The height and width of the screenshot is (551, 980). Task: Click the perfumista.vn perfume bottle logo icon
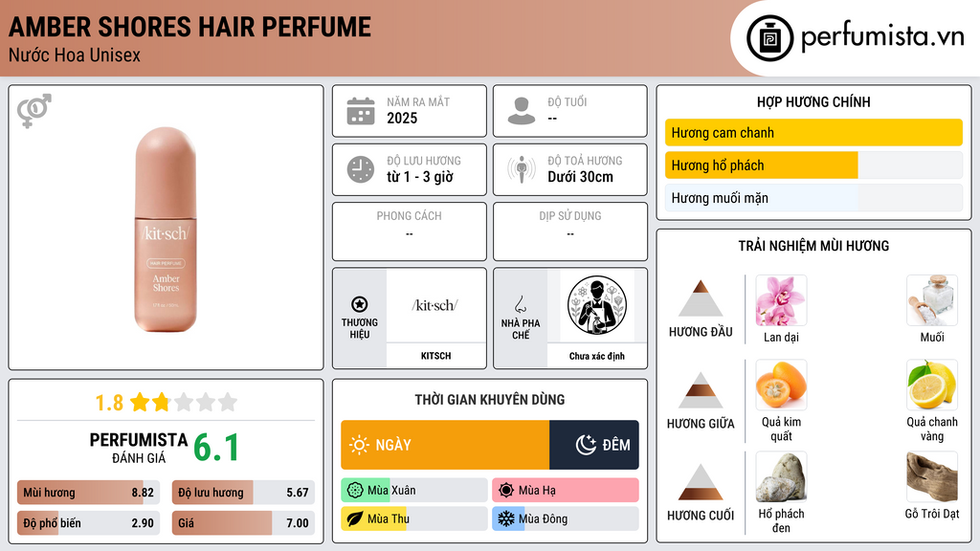pyautogui.click(x=769, y=38)
